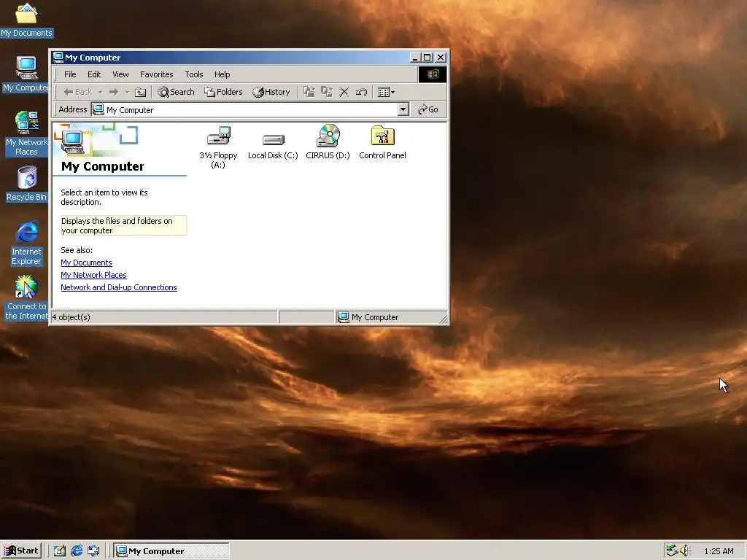Open the Favorites menu
Screen dimensions: 747x560
coord(156,74)
